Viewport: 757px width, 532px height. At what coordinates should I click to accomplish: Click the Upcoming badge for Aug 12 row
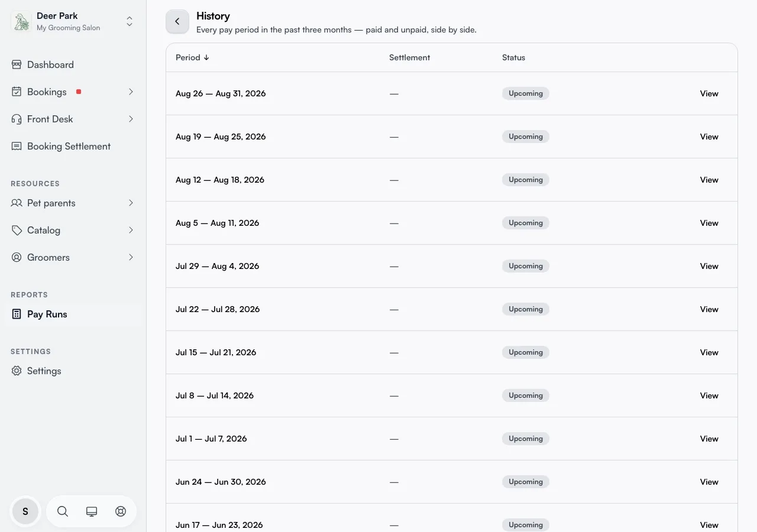coord(526,180)
